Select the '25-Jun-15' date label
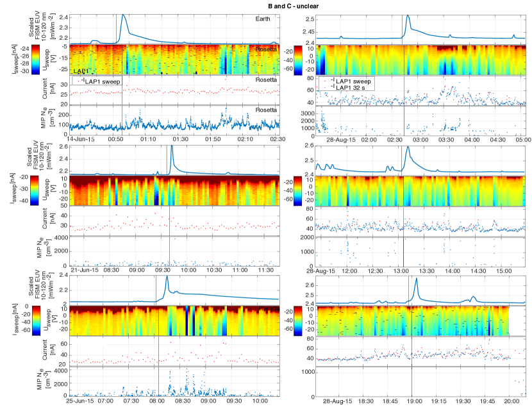This screenshot has height=409, width=532. pyautogui.click(x=79, y=401)
